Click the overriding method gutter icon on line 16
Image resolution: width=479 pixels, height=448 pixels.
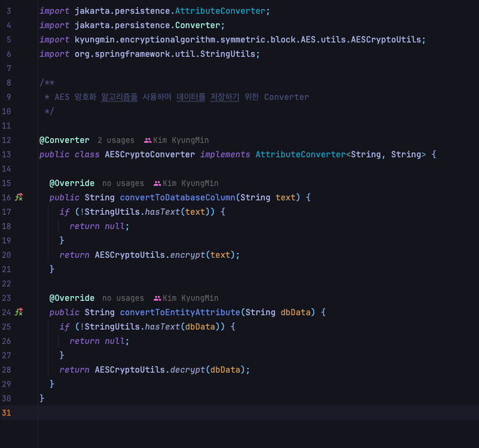(19, 197)
